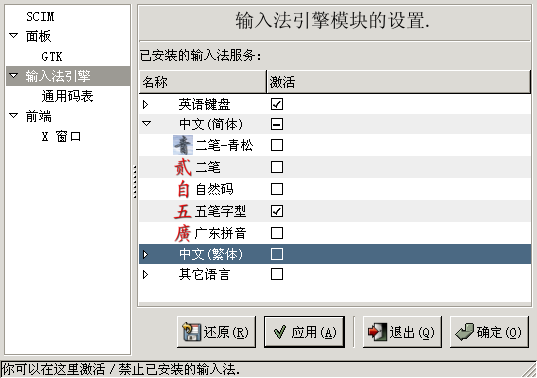Click the red 五 icon for 五笔字型
This screenshot has height=378, width=537.
point(183,211)
